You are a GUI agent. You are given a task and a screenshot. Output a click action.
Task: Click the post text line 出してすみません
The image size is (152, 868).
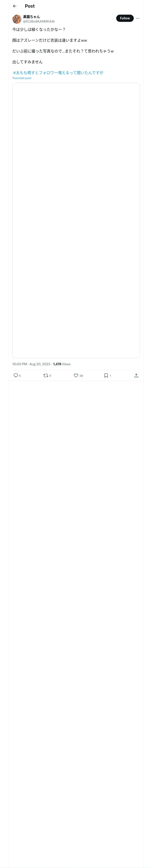[x=27, y=62]
